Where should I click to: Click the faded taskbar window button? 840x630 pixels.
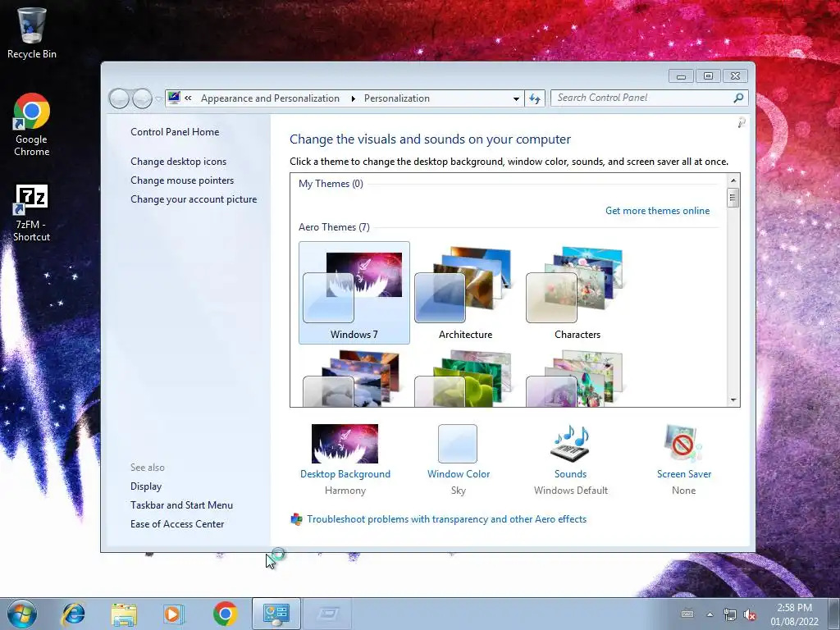[x=327, y=614]
